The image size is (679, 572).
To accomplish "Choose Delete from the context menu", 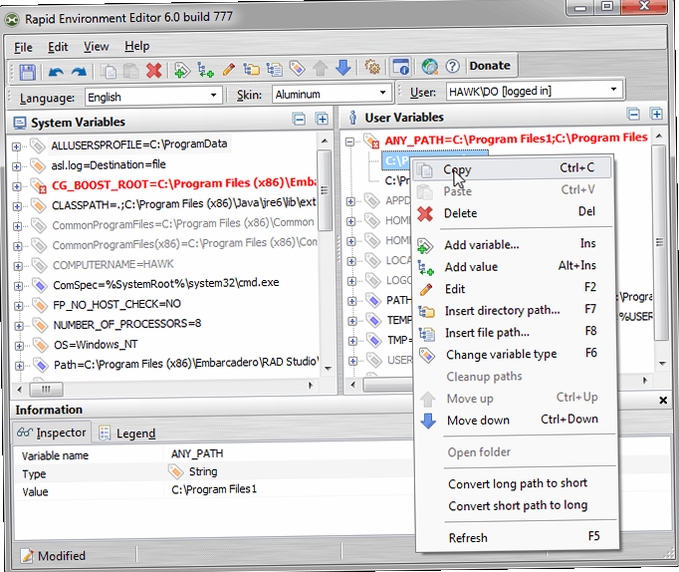I will pos(513,213).
